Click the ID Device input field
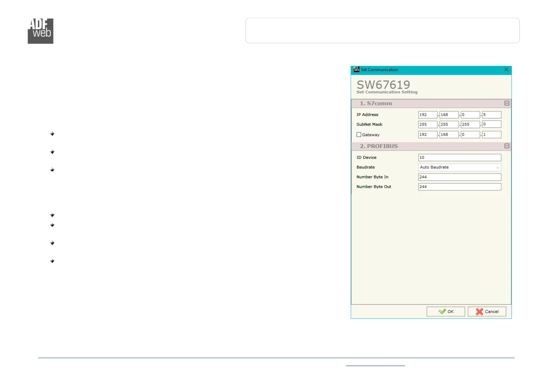555x392 pixels. click(x=460, y=157)
